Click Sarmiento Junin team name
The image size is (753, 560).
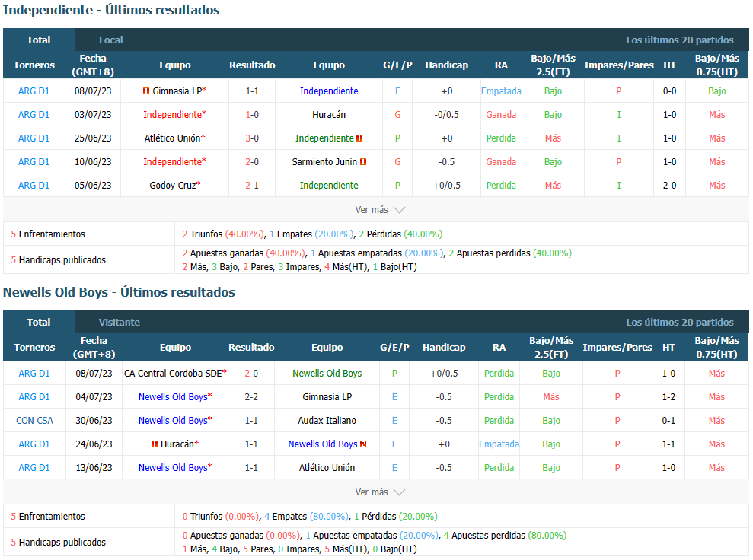tap(324, 162)
